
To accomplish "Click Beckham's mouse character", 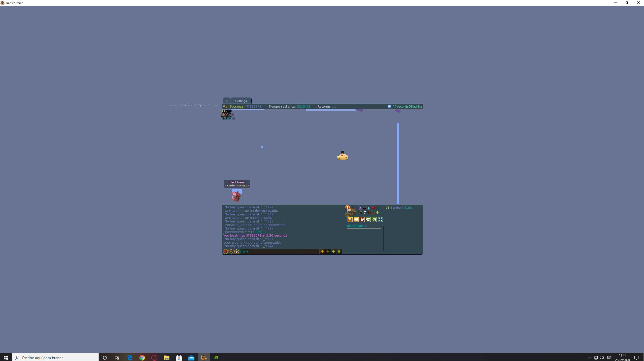I will tap(236, 196).
